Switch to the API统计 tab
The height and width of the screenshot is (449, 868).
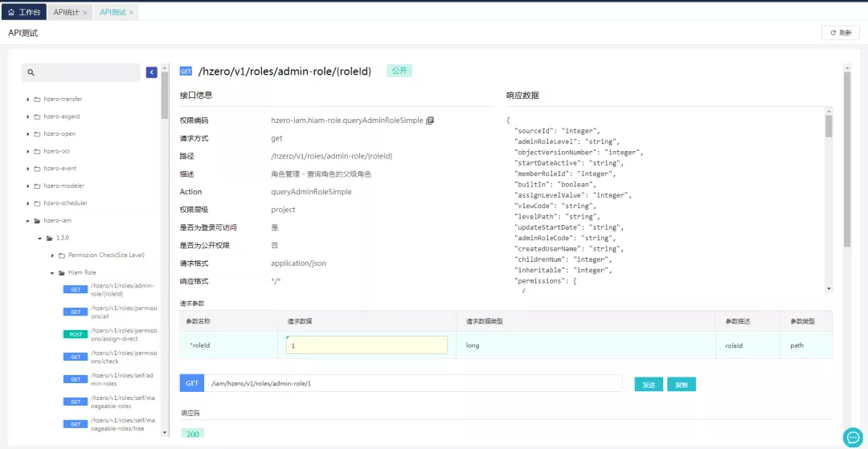click(66, 13)
